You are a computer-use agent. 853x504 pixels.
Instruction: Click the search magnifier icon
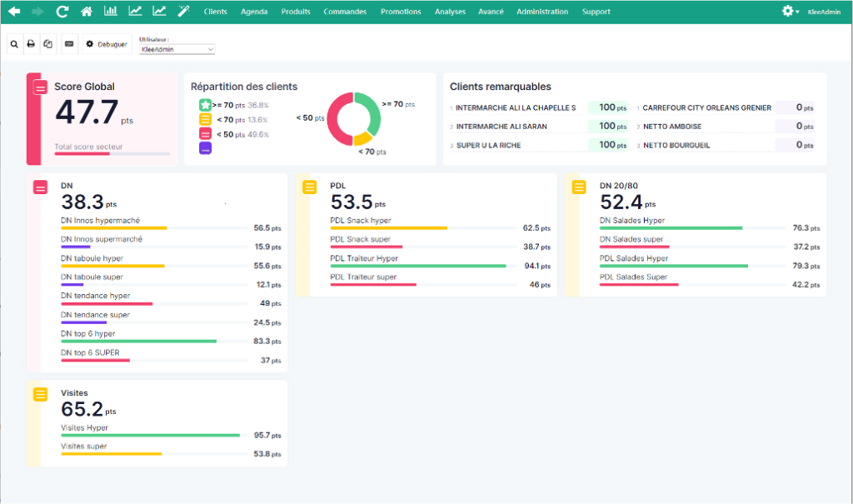[15, 44]
